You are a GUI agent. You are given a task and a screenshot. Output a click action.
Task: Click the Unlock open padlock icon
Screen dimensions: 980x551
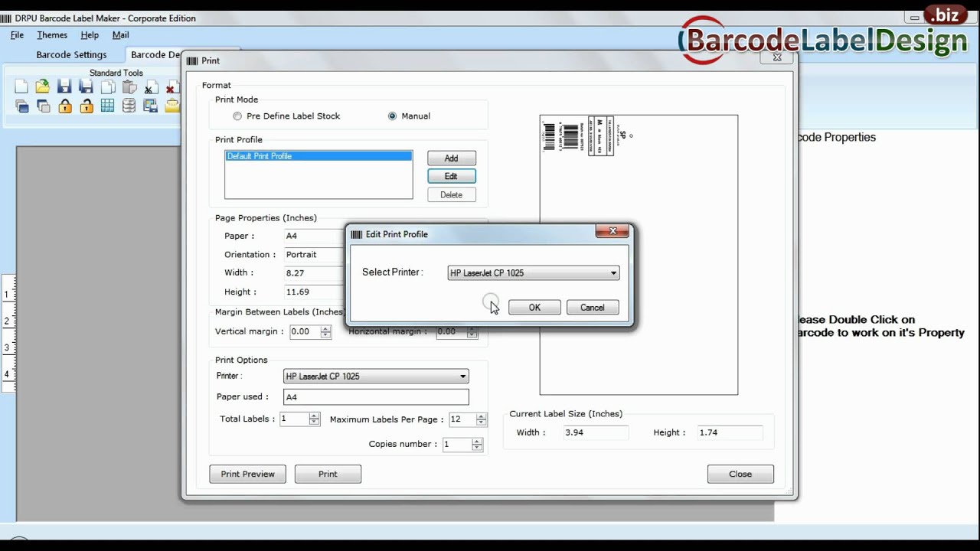coord(87,106)
